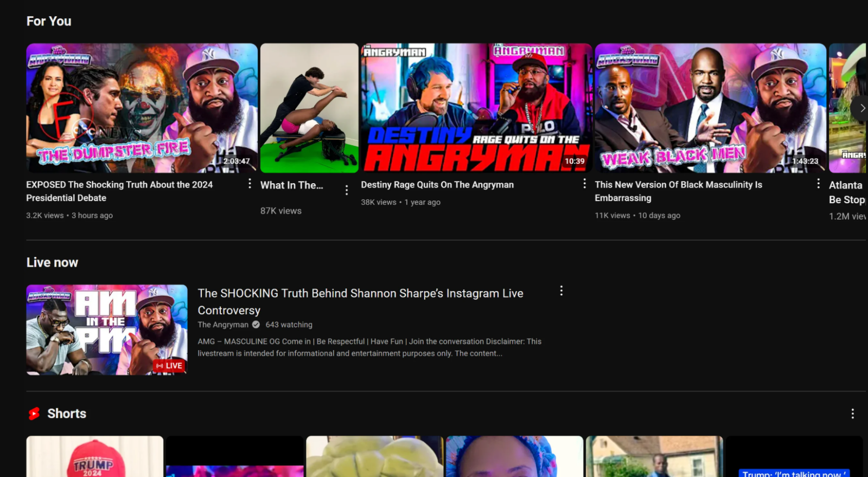868x477 pixels.
Task: Click the 10:39 duration badge
Action: pyautogui.click(x=575, y=161)
